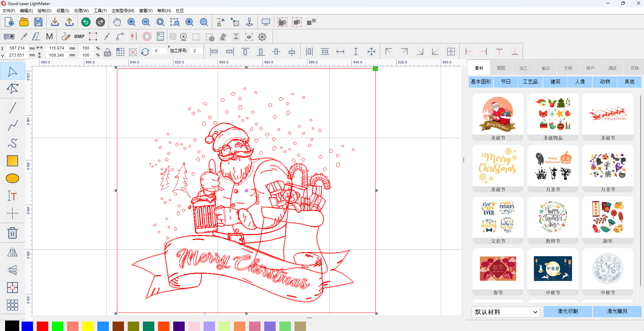This screenshot has width=644, height=331.
Task: Select the 父亲节 material thumbnail
Action: click(x=498, y=220)
